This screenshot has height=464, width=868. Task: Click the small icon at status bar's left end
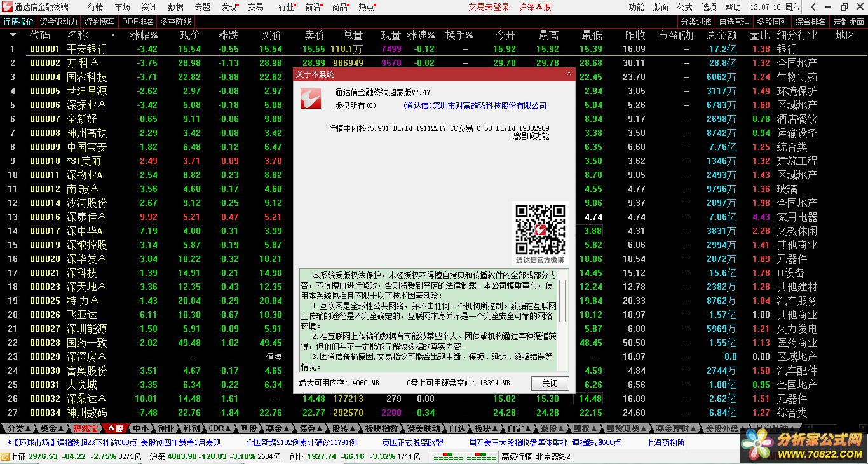(x=5, y=456)
